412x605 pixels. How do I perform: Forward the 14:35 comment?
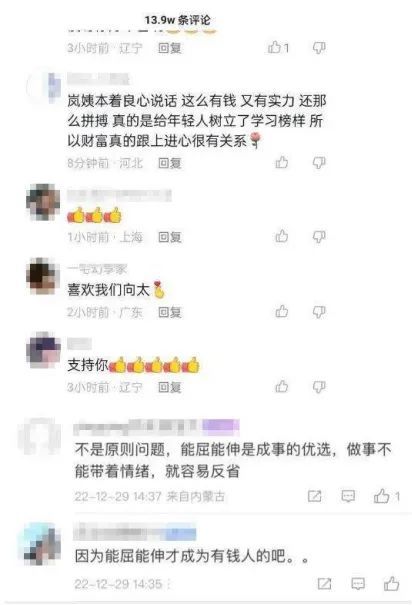(x=324, y=584)
